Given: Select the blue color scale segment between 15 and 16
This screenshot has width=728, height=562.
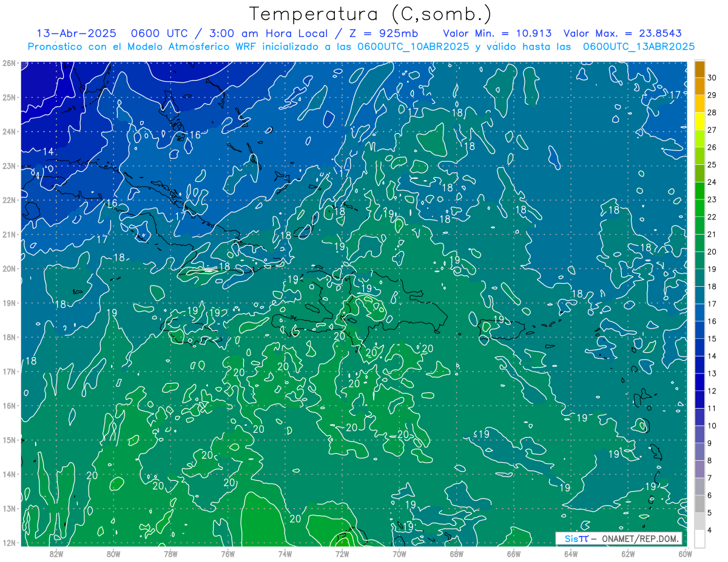Looking at the screenshot, I should coord(699,330).
